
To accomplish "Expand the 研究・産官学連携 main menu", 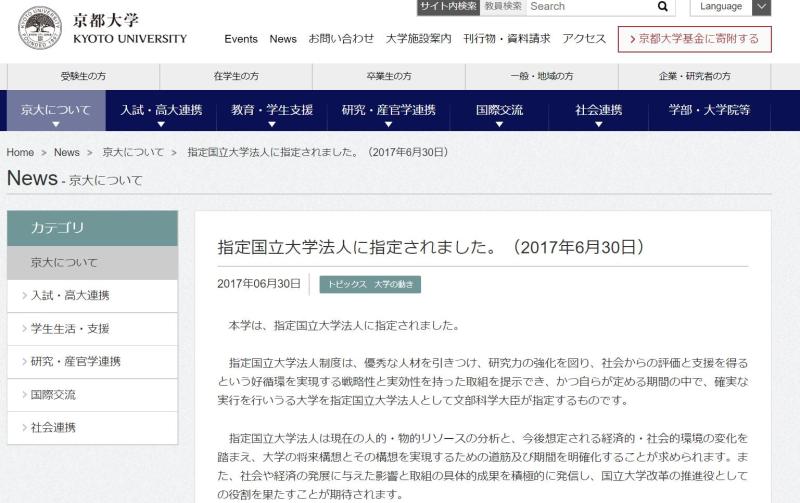I will point(389,111).
